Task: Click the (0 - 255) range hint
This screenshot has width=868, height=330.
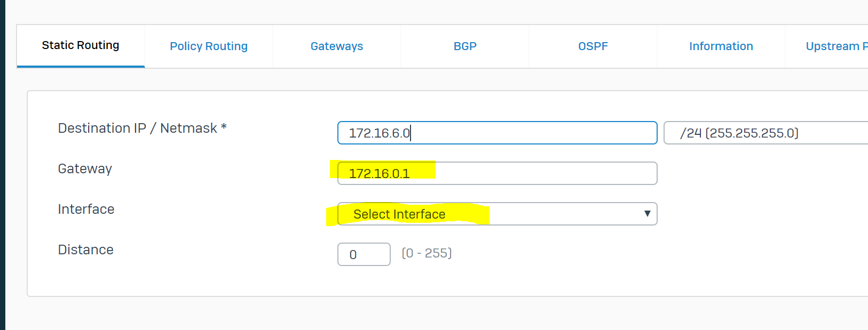Action: coord(427,253)
